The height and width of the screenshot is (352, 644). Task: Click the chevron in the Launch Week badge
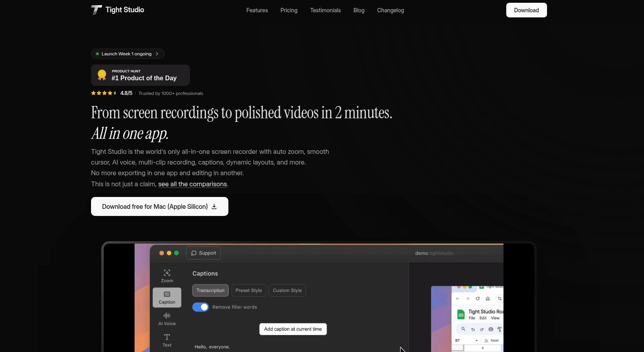(157, 54)
